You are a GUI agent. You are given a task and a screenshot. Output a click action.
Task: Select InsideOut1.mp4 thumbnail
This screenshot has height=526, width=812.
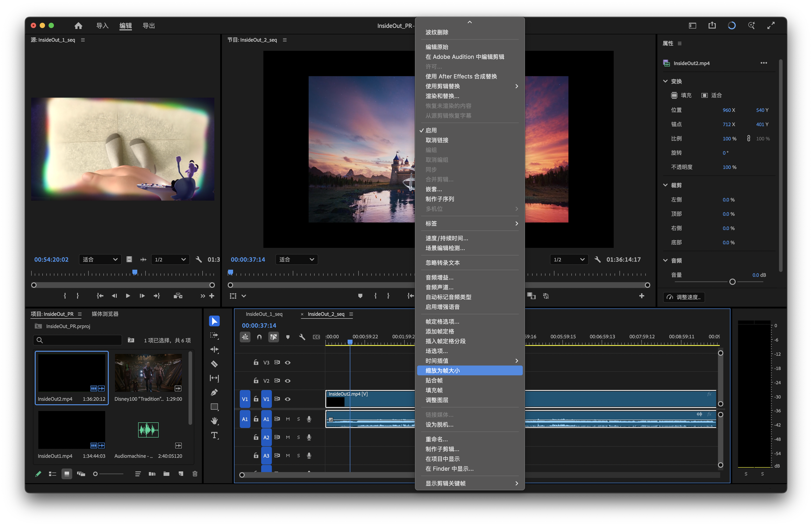71,430
